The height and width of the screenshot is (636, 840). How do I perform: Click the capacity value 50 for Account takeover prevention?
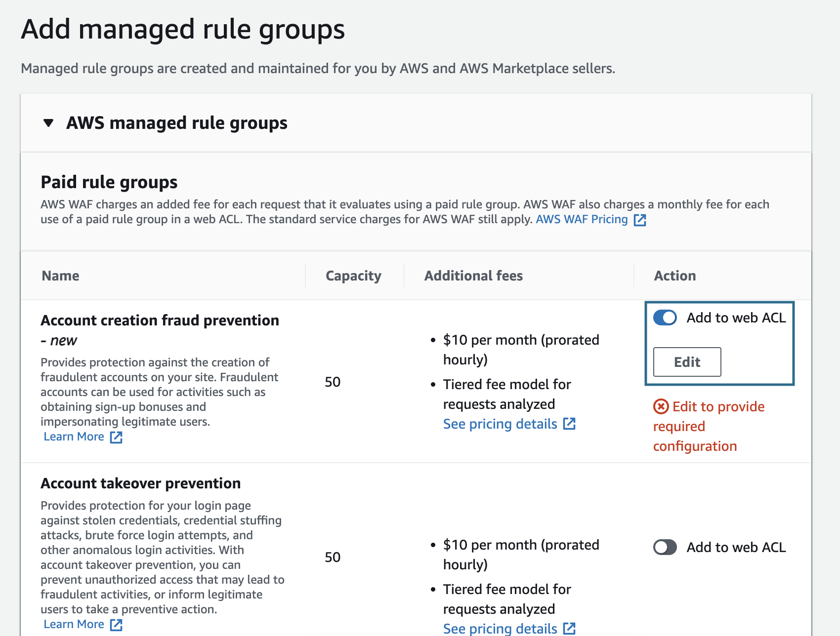[x=333, y=557]
